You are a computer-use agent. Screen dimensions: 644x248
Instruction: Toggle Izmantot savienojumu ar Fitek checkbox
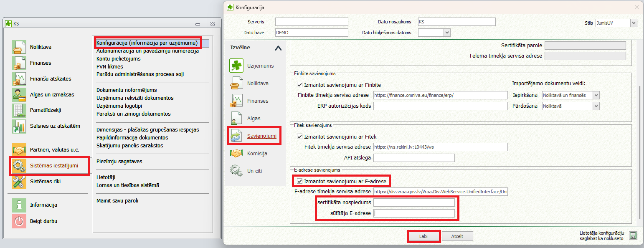299,137
